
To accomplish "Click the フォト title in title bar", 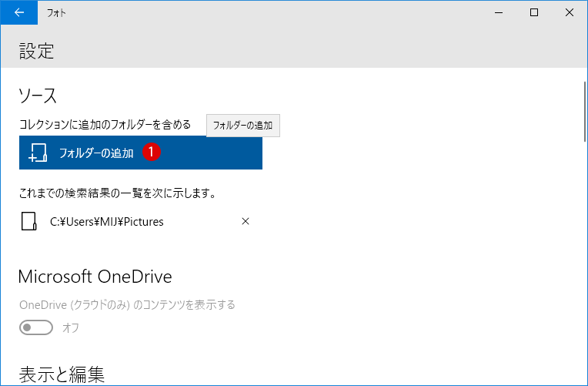I will (56, 13).
